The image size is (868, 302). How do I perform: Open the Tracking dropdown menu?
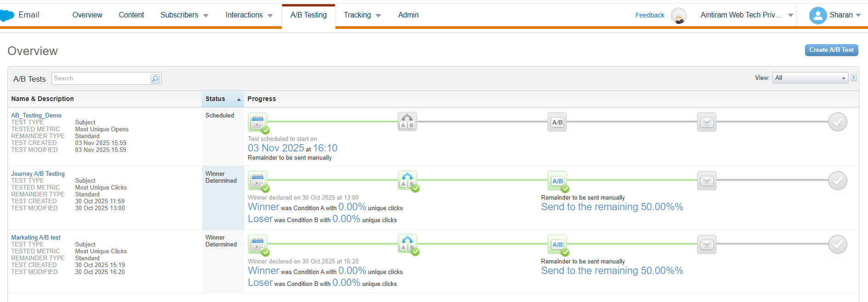click(362, 15)
